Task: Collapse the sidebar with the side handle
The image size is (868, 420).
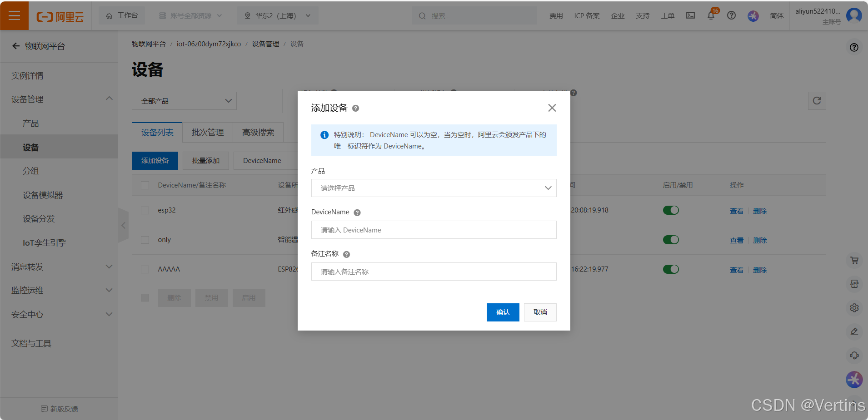Action: pos(123,225)
